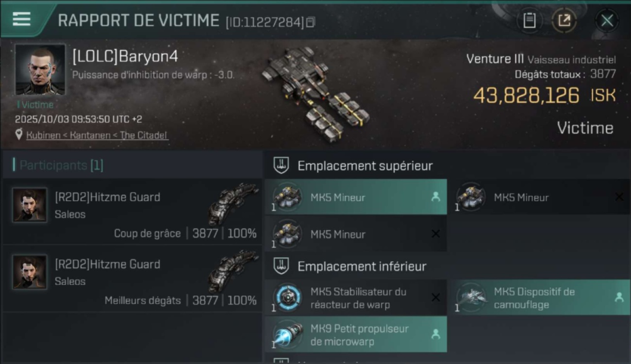Share the kill report externally
This screenshot has width=631, height=364.
click(x=564, y=20)
